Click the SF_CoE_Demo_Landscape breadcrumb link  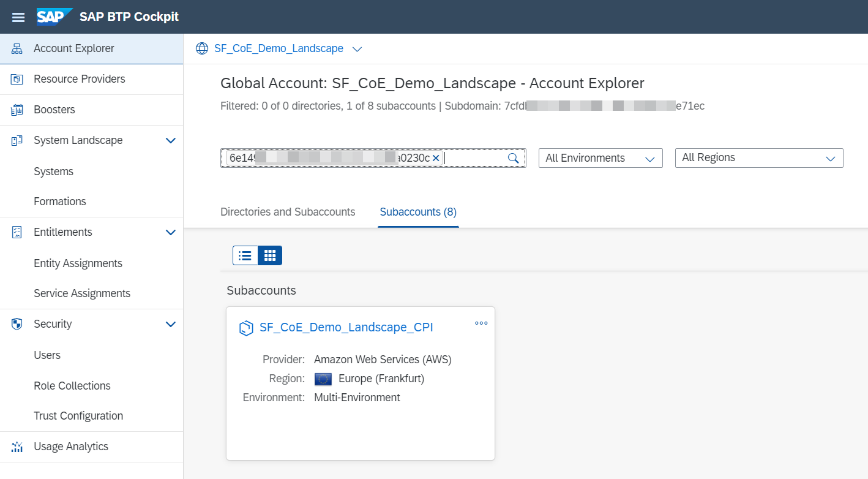coord(279,48)
